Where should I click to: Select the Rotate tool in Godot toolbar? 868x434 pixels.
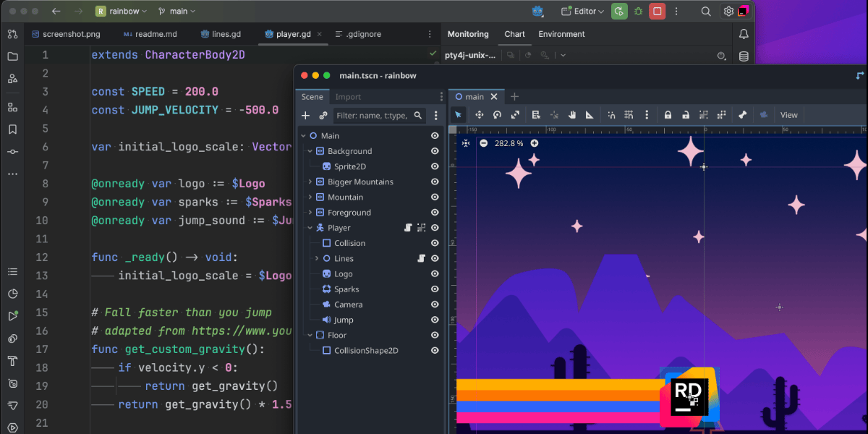point(497,115)
